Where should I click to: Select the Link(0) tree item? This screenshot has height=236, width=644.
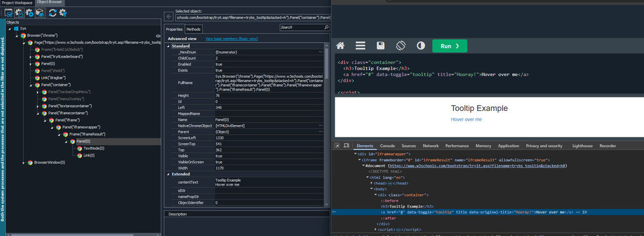tap(89, 155)
